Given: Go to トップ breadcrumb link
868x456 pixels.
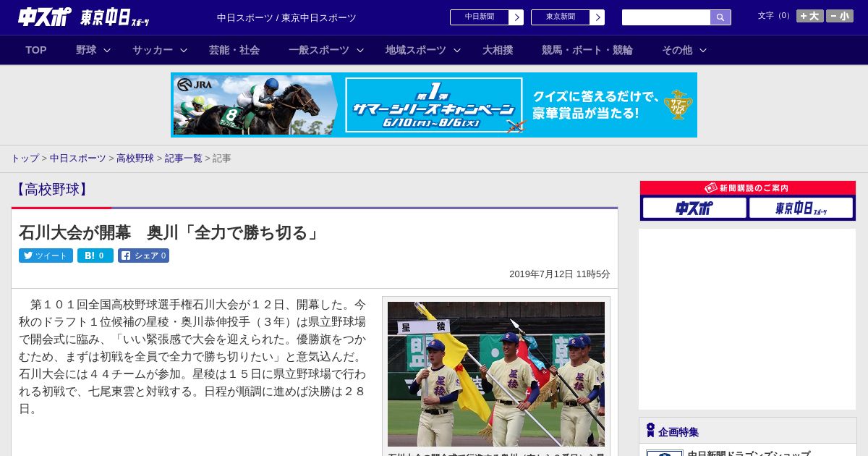Looking at the screenshot, I should tap(25, 158).
